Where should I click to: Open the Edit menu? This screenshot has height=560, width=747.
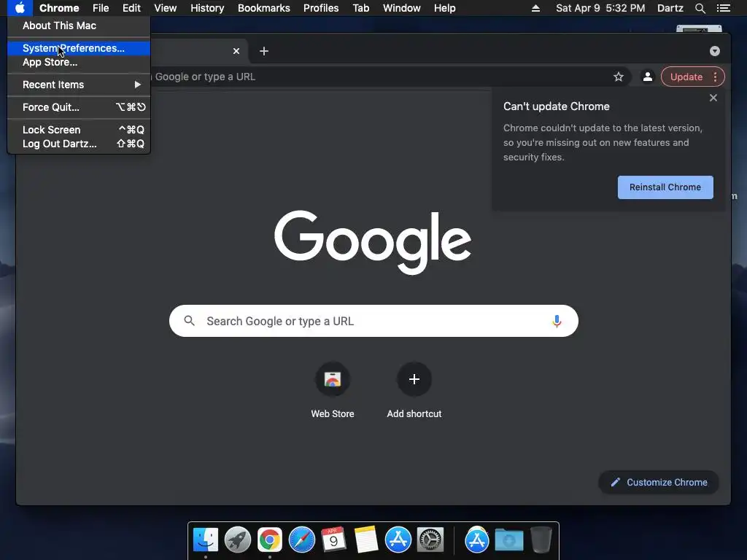click(x=131, y=8)
